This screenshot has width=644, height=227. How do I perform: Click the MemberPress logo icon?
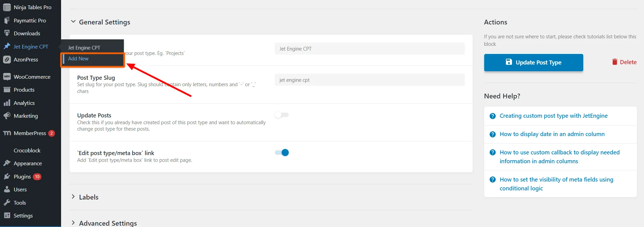click(7, 133)
